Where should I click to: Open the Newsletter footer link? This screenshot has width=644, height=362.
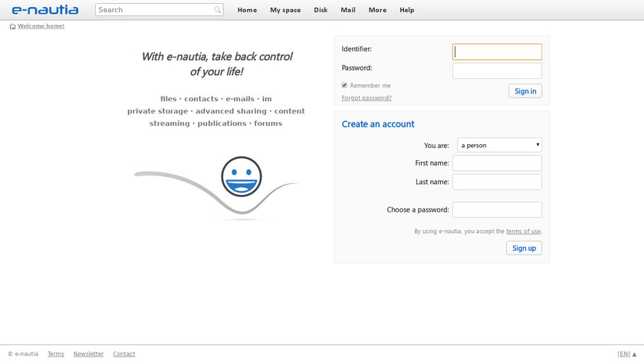click(x=88, y=354)
